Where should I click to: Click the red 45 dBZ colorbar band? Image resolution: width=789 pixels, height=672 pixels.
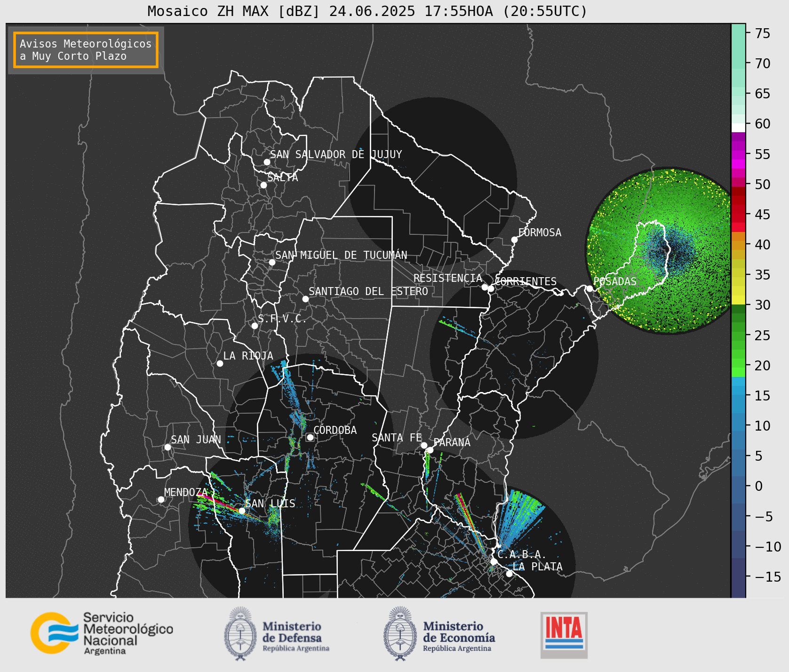738,215
